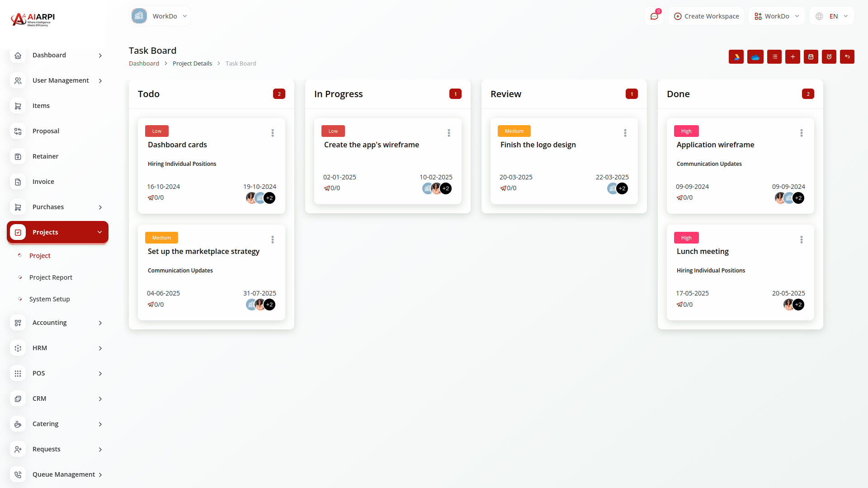Open the EN language dropdown
Screen dimensions: 868x488
(832, 16)
